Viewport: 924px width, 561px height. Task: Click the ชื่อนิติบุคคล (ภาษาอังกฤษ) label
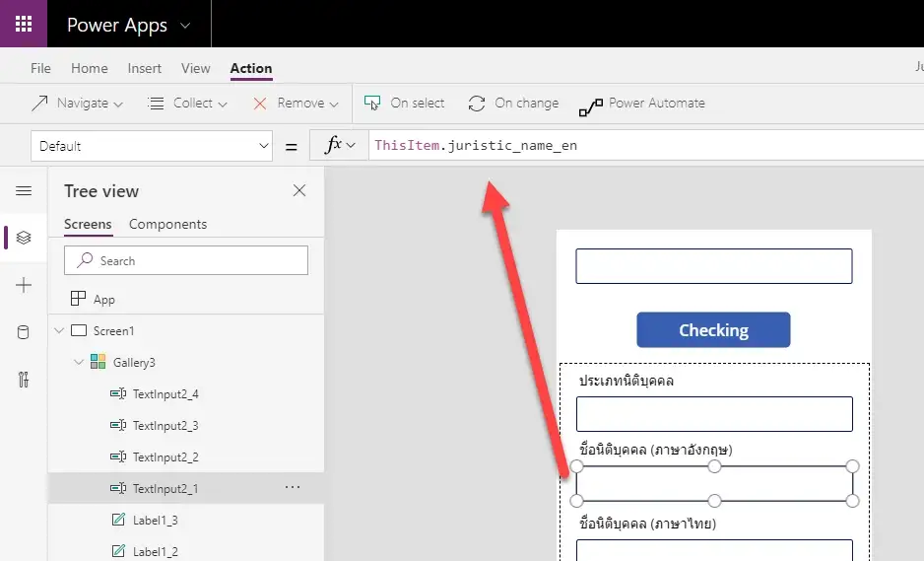click(x=655, y=451)
